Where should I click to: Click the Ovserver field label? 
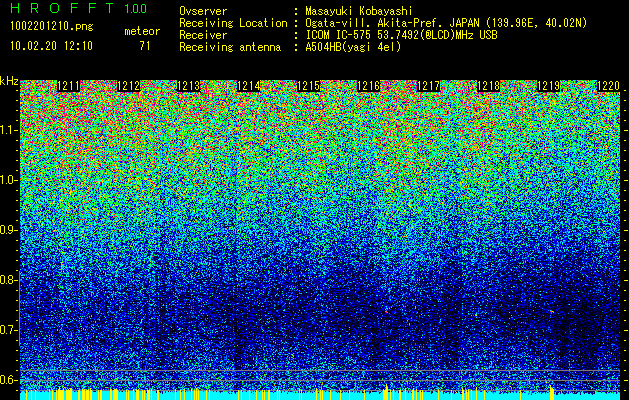[203, 11]
